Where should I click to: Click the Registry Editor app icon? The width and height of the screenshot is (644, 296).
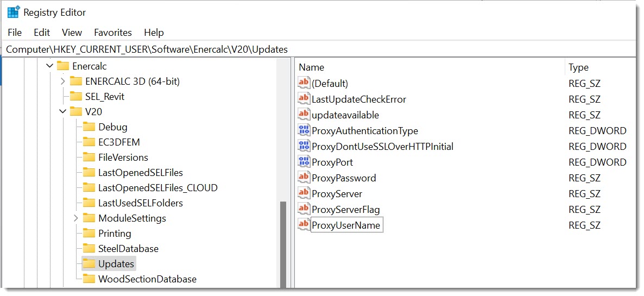(13, 12)
